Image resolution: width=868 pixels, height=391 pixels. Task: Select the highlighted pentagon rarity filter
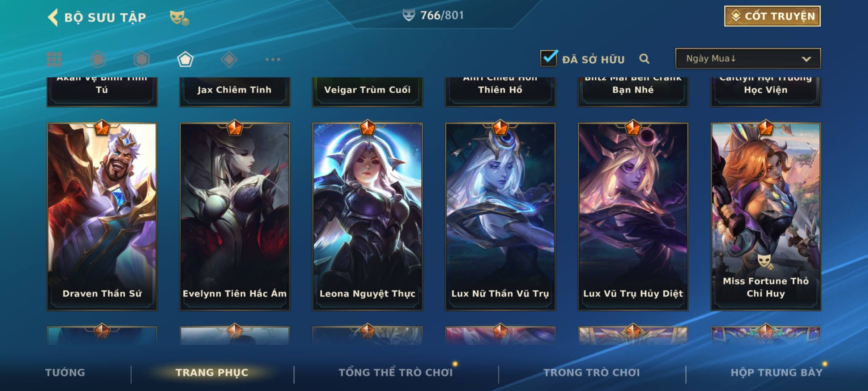185,59
